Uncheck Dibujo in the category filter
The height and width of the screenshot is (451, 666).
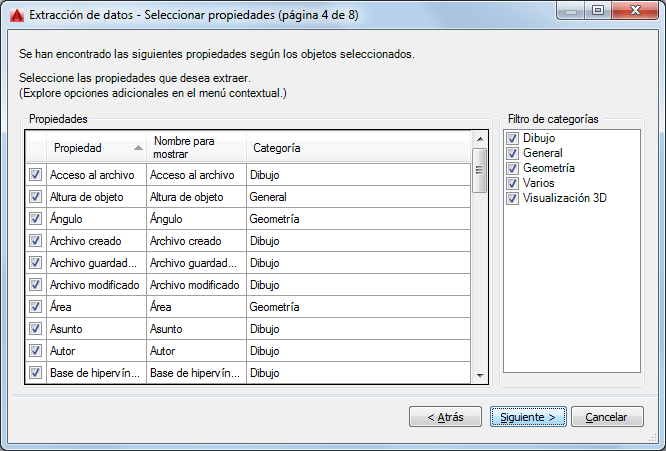coord(513,138)
